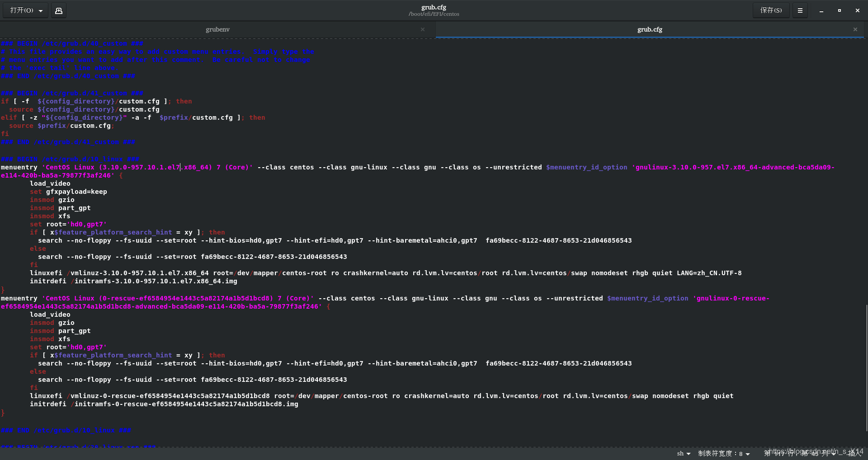Click the '/boot/efi/EFI/centos' path in title
Screen dimensions: 868x460
click(x=434, y=14)
